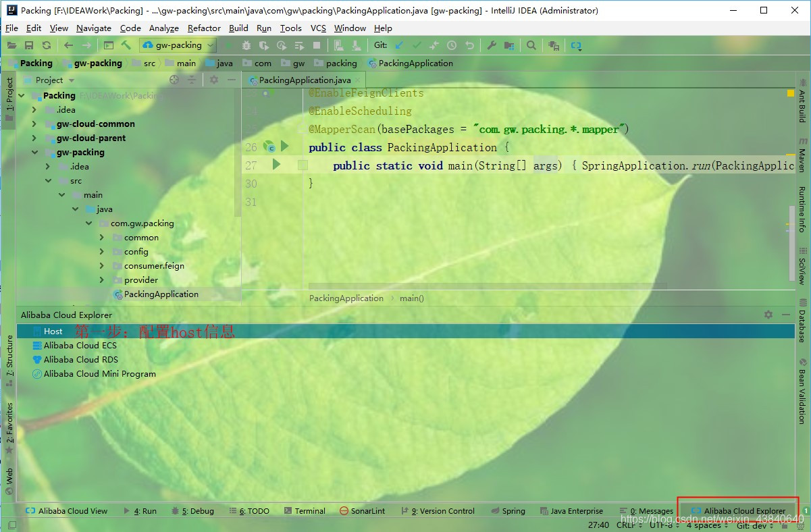Hide Alibaba Cloud Explorer panel minimize icon

(785, 315)
